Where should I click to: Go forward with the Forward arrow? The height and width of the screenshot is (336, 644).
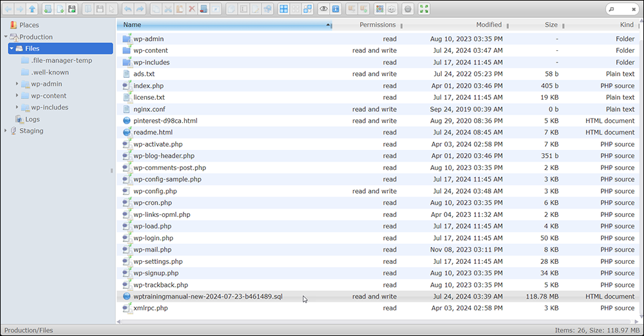click(20, 8)
